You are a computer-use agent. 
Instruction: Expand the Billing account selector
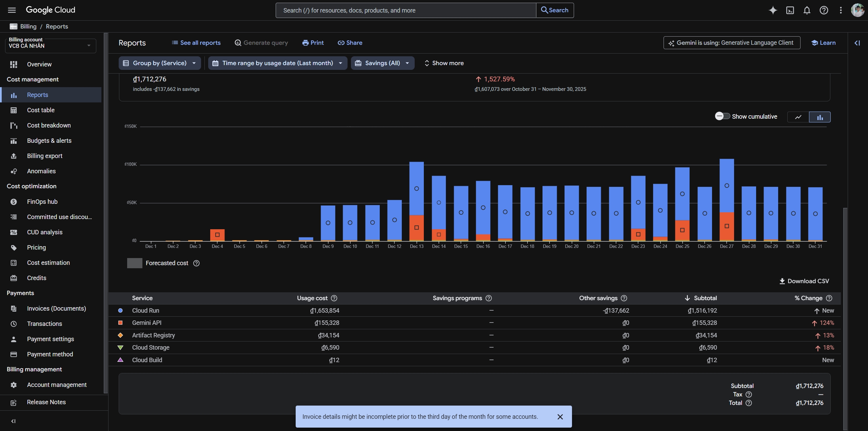click(51, 45)
